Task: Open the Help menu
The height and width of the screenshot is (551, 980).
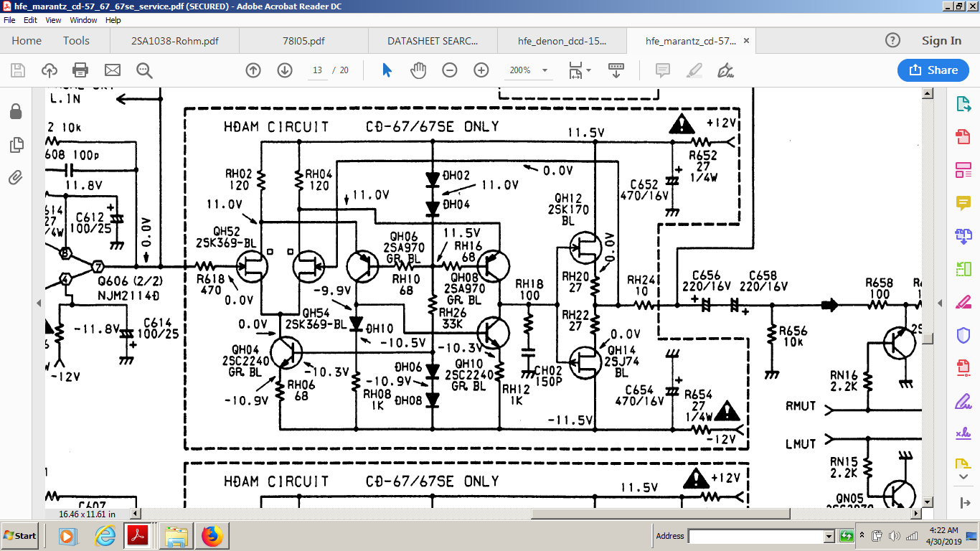Action: [x=113, y=20]
